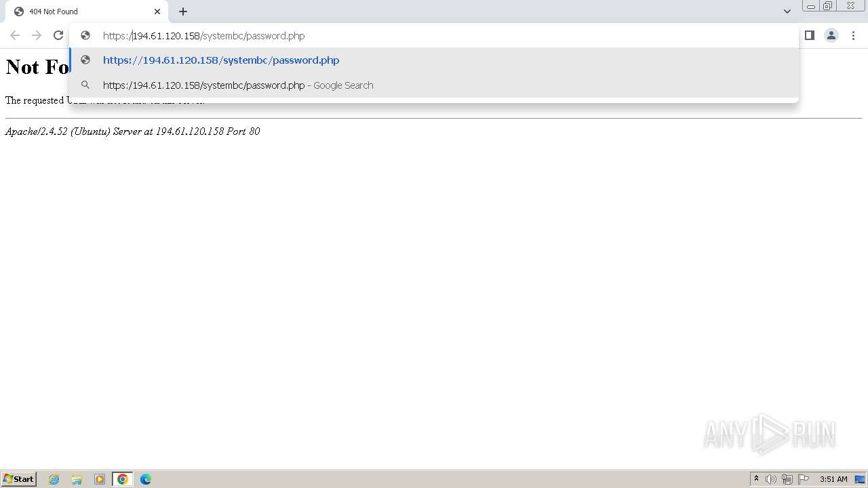Choose the blue URL autocomplete suggestion
The image size is (868, 488).
(x=434, y=60)
